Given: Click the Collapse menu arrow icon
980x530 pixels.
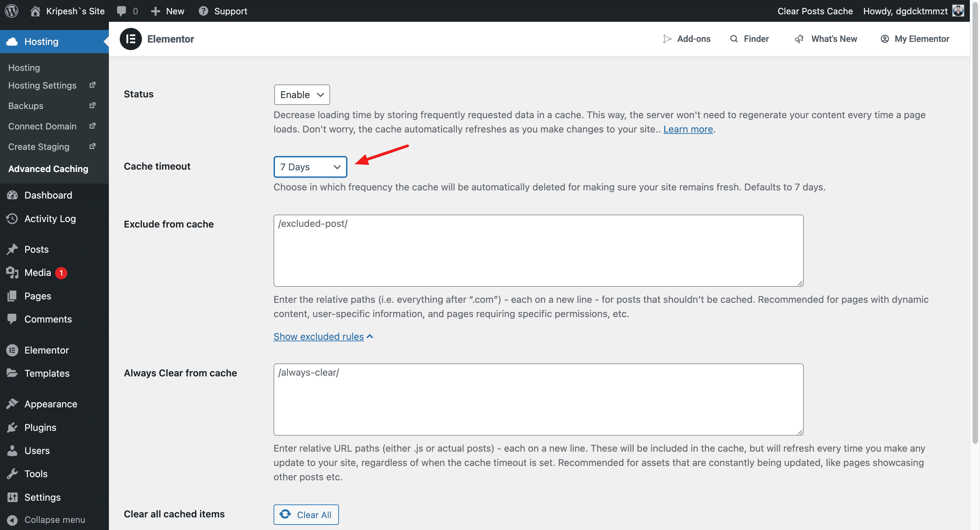Looking at the screenshot, I should click(12, 520).
